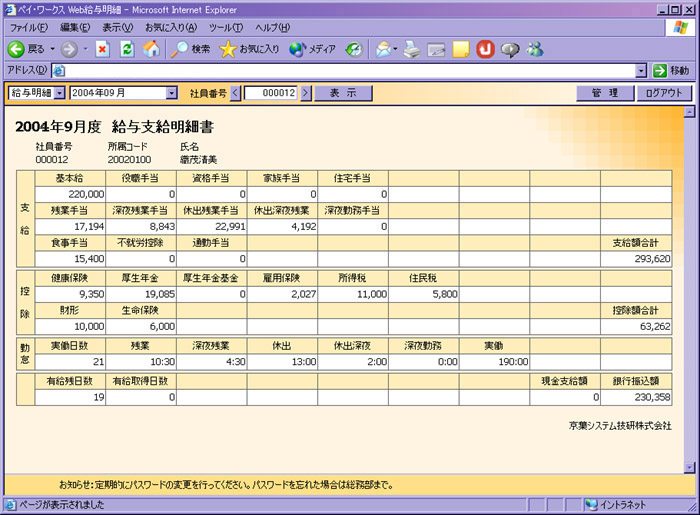Click the 管理 button
The image size is (700, 515).
click(x=605, y=93)
